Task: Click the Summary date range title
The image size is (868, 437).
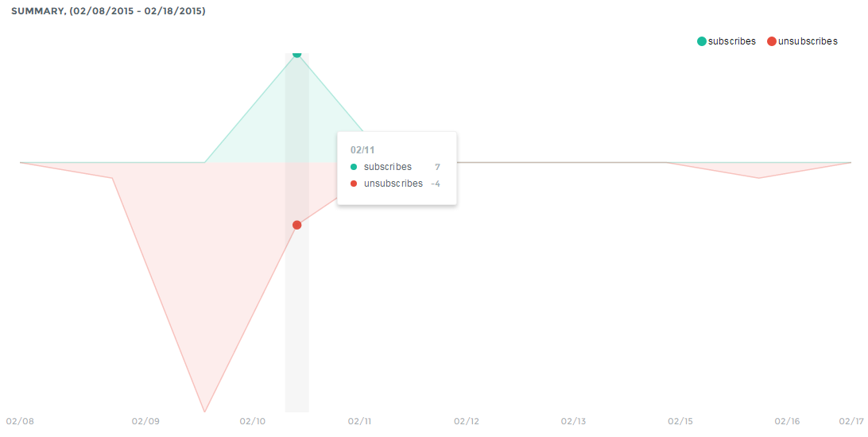Action: click(x=108, y=11)
